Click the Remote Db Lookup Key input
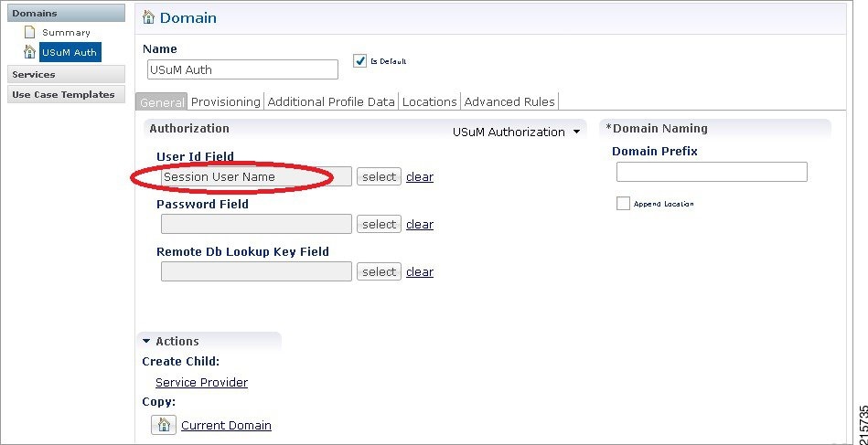This screenshot has width=868, height=445. (256, 272)
